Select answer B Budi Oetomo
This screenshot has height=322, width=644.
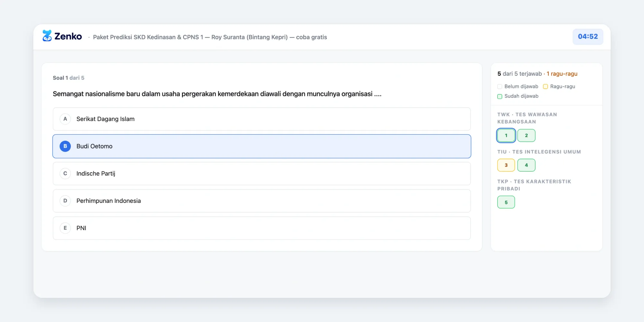click(262, 146)
